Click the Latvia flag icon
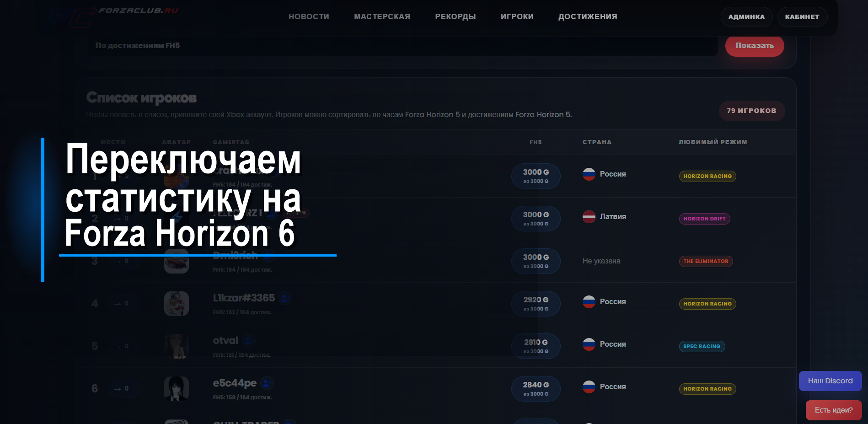Screen dimensions: 868x424 click(x=589, y=217)
